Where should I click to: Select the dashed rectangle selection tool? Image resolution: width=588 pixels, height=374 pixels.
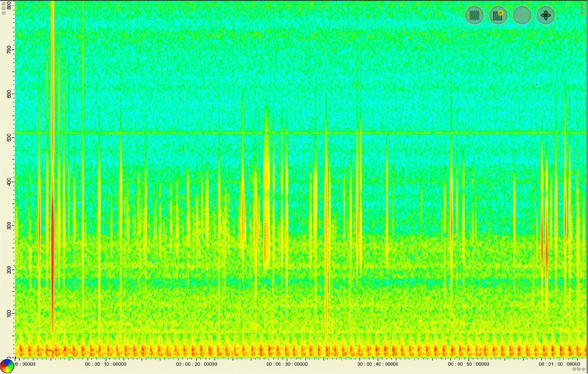(x=474, y=16)
